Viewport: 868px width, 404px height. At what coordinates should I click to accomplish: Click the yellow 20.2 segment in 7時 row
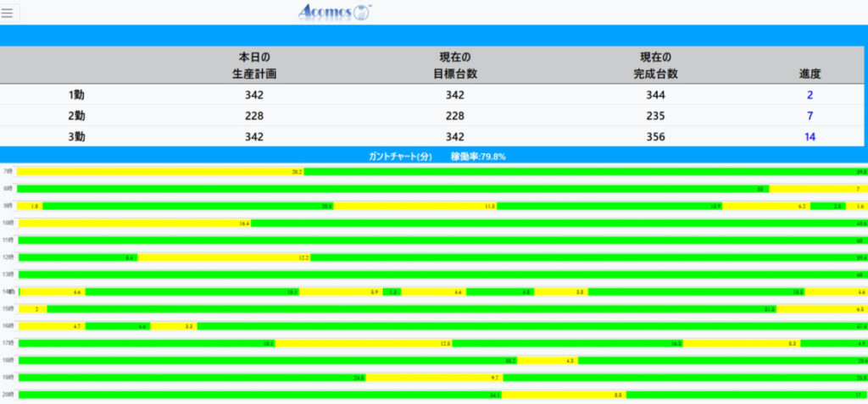pos(161,172)
